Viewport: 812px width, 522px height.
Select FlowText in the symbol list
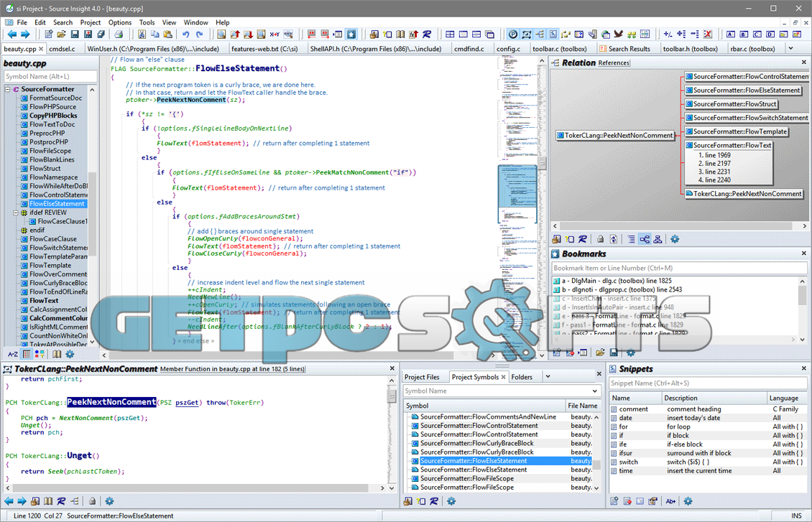click(x=44, y=301)
